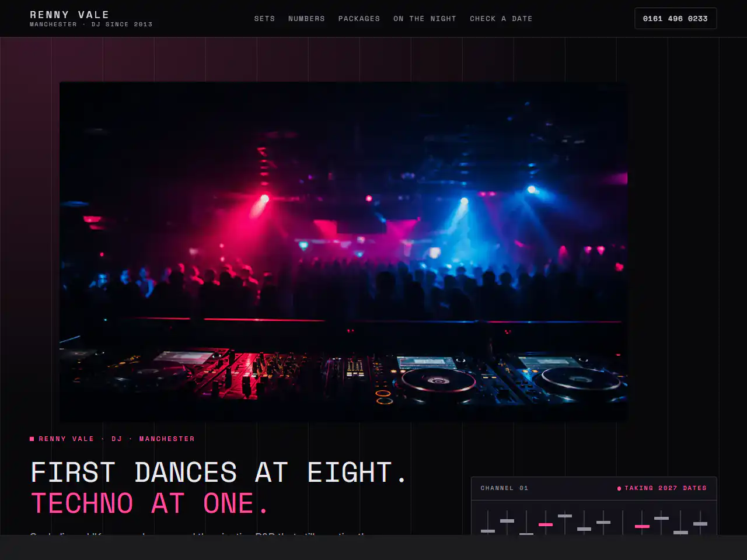The width and height of the screenshot is (747, 560).
Task: Open the Sets navigation link
Action: click(264, 19)
